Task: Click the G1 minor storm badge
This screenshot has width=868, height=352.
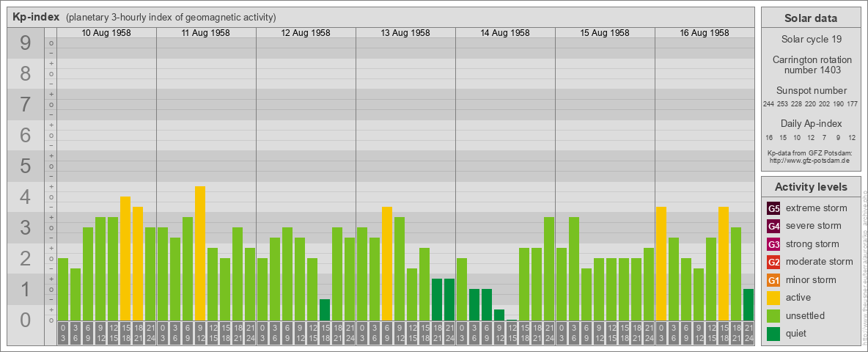Action: pyautogui.click(x=773, y=280)
